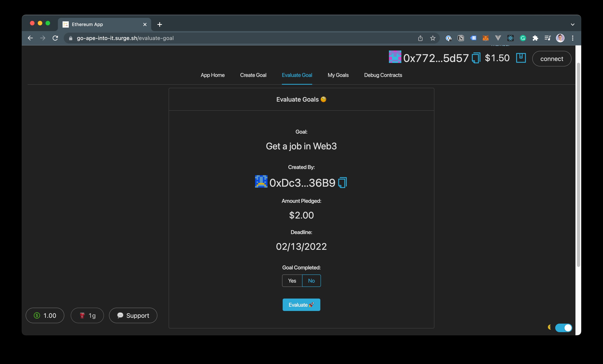The height and width of the screenshot is (364, 603).
Task: Open the MetaMask fox extension
Action: [485, 38]
